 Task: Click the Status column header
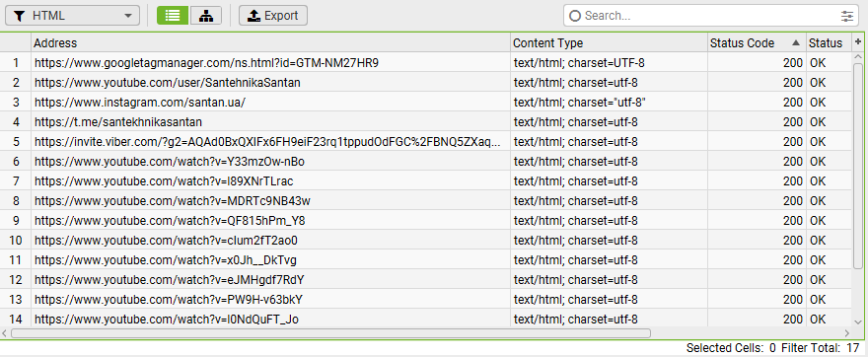(829, 43)
